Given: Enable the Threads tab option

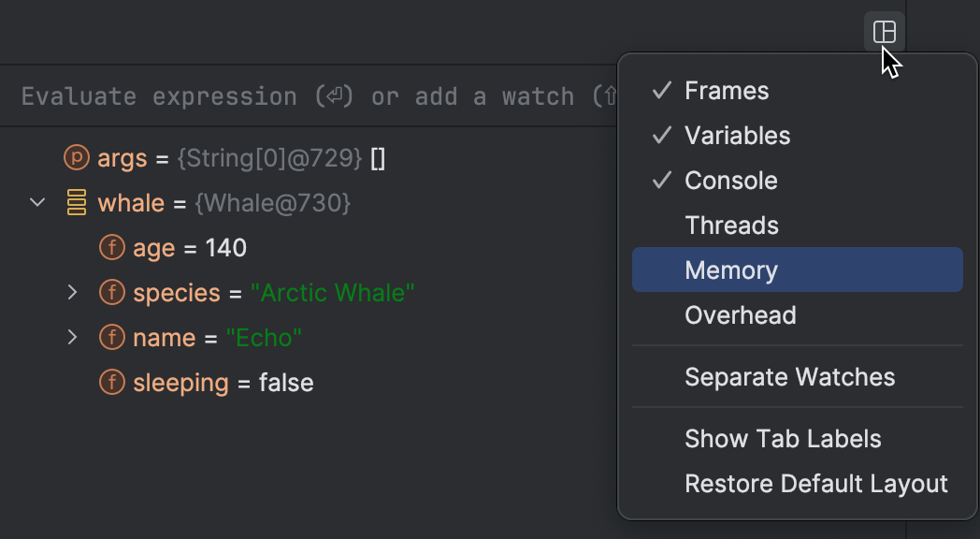Looking at the screenshot, I should coord(731,226).
